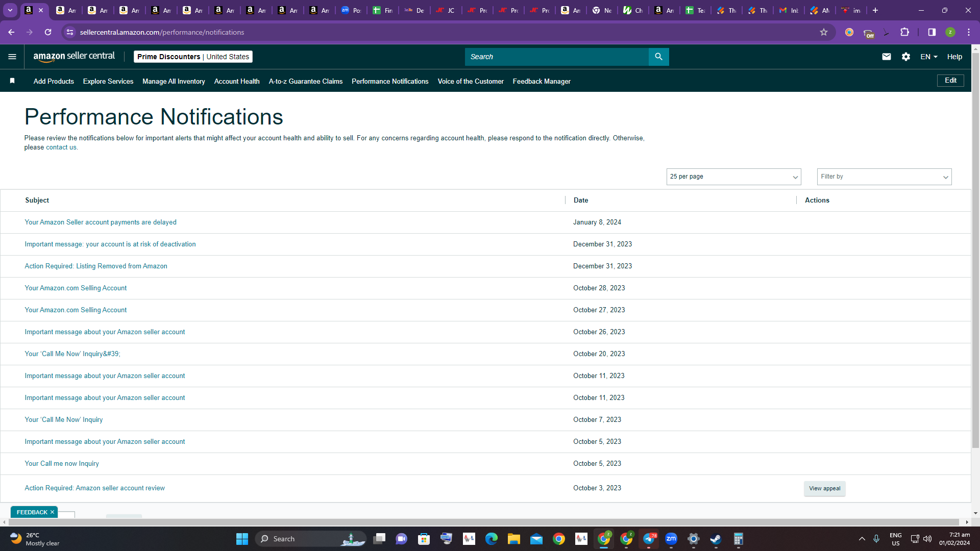Open the weather widget on the taskbar
The height and width of the screenshot is (551, 980).
click(35, 539)
